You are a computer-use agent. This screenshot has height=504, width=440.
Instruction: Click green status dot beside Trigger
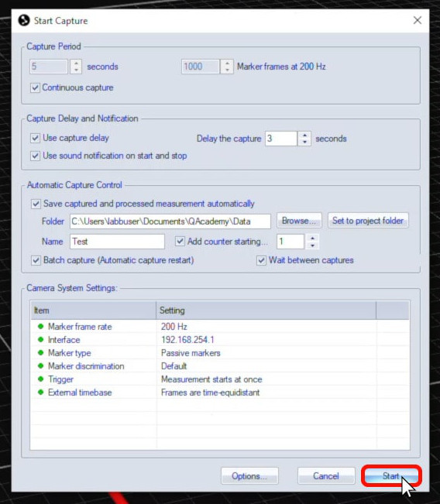pos(40,379)
